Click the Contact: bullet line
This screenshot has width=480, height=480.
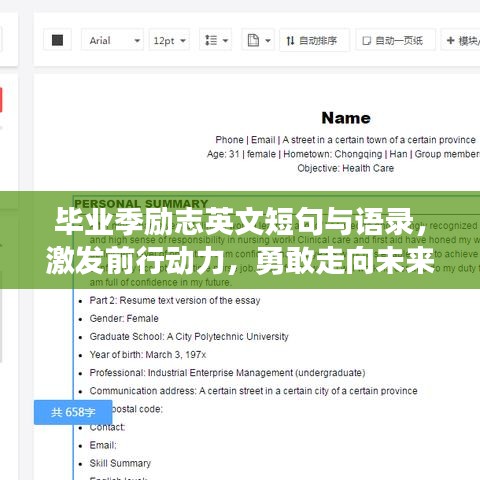(107, 427)
